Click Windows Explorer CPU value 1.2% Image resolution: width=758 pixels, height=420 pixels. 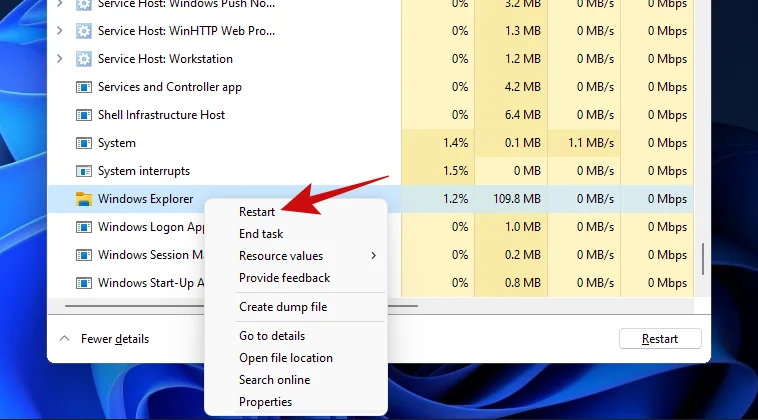click(x=455, y=199)
